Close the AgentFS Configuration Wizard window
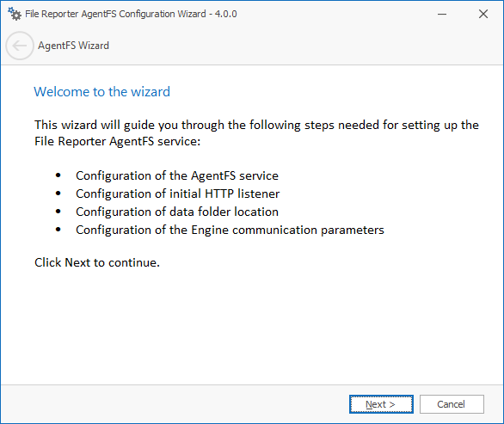This screenshot has width=504, height=424. coord(483,14)
